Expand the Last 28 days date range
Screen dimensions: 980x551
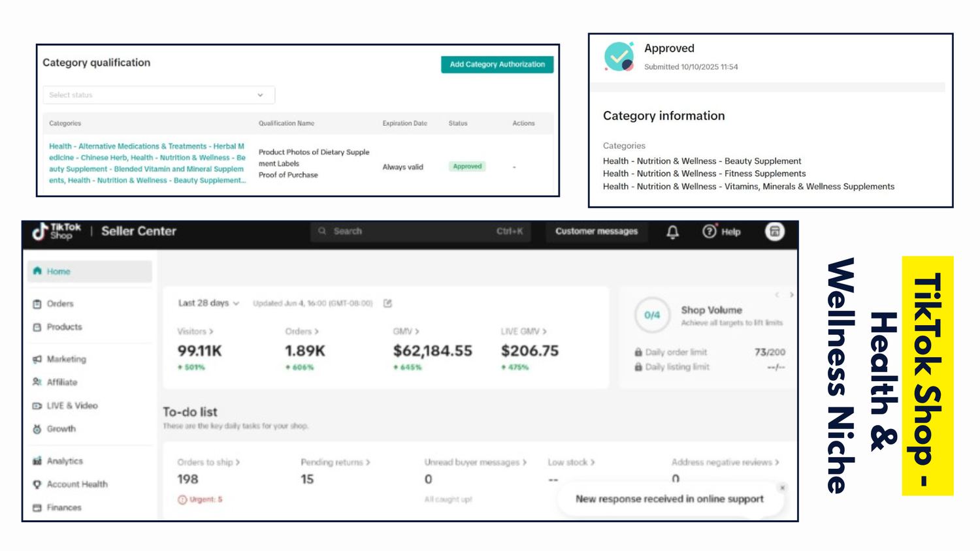coord(208,303)
